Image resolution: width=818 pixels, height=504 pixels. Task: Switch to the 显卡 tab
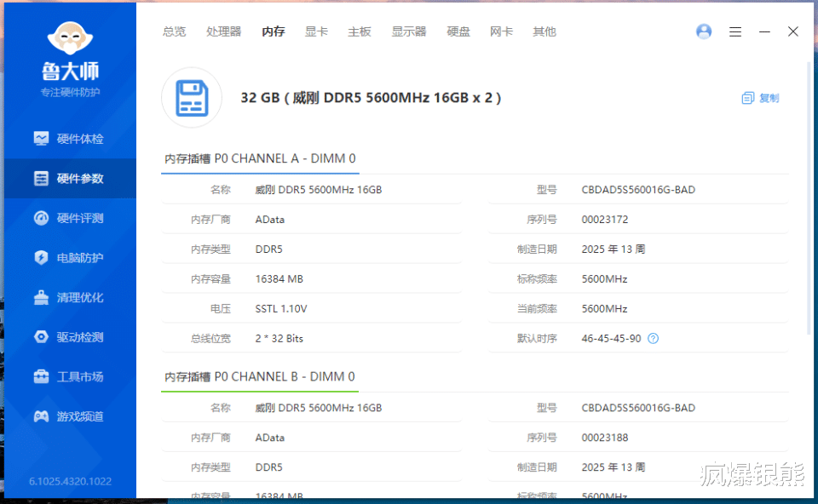click(316, 31)
